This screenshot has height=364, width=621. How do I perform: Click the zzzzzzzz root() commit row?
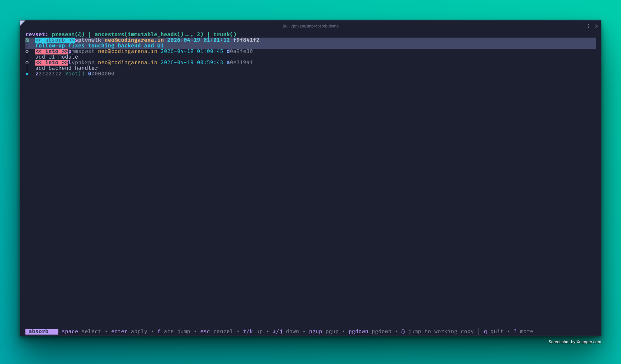(x=75, y=74)
